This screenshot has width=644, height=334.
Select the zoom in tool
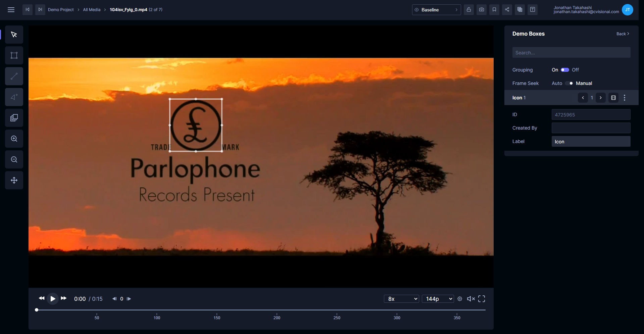(x=14, y=139)
